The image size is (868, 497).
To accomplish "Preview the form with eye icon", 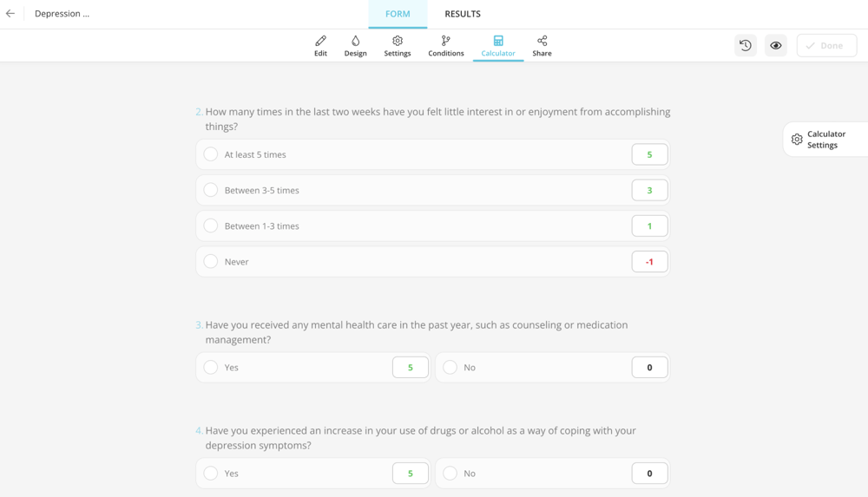I will [776, 46].
